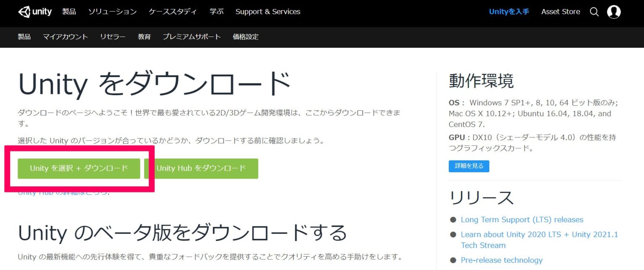Open Long Term Support (LTS) releases
This screenshot has height=270, width=644.
coord(522,219)
